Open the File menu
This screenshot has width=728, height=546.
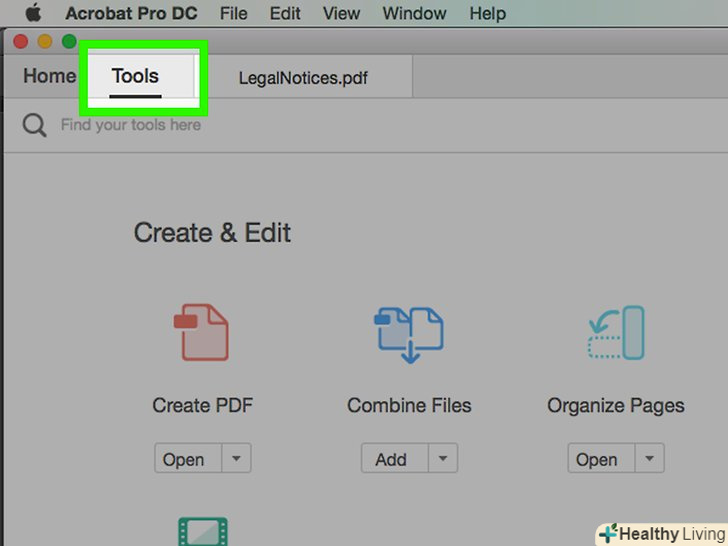(x=234, y=13)
